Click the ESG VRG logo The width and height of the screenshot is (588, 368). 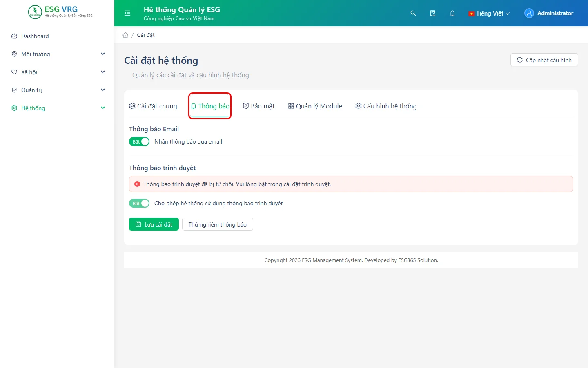pos(60,12)
